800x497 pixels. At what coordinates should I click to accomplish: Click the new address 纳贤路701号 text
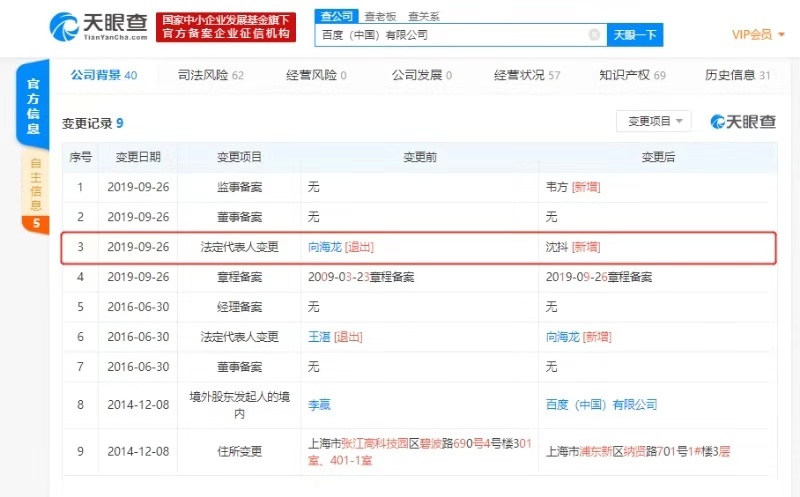click(x=656, y=451)
